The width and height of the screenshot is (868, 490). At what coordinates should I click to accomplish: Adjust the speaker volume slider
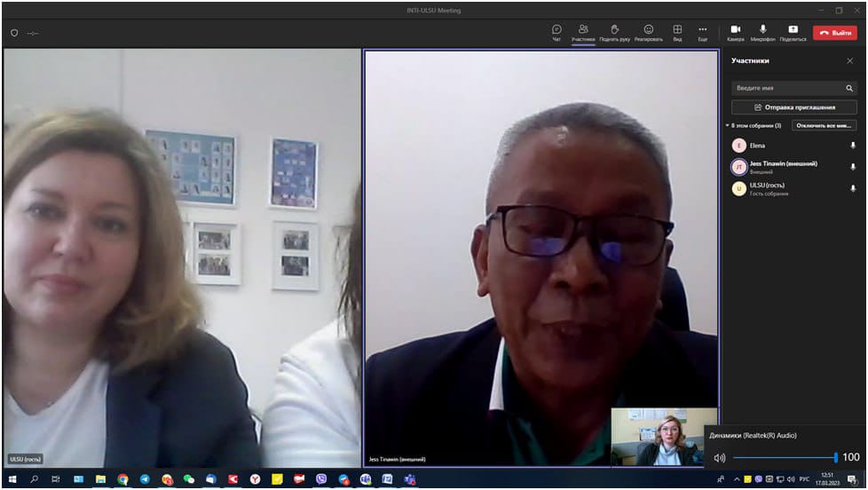click(785, 457)
